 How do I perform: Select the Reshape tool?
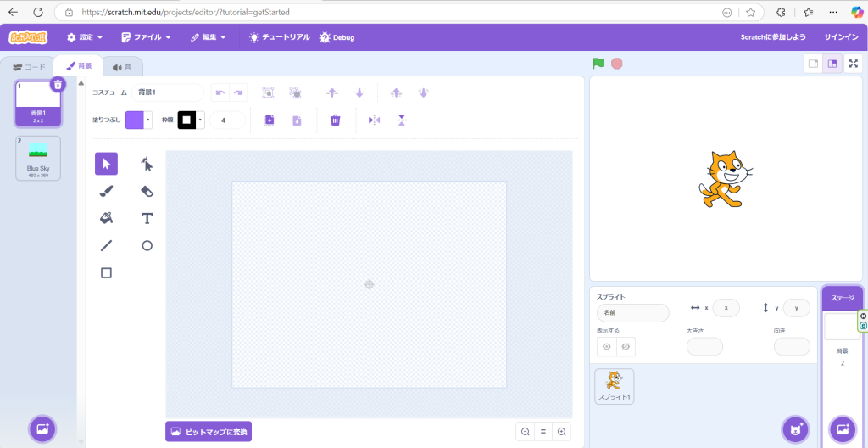[147, 164]
